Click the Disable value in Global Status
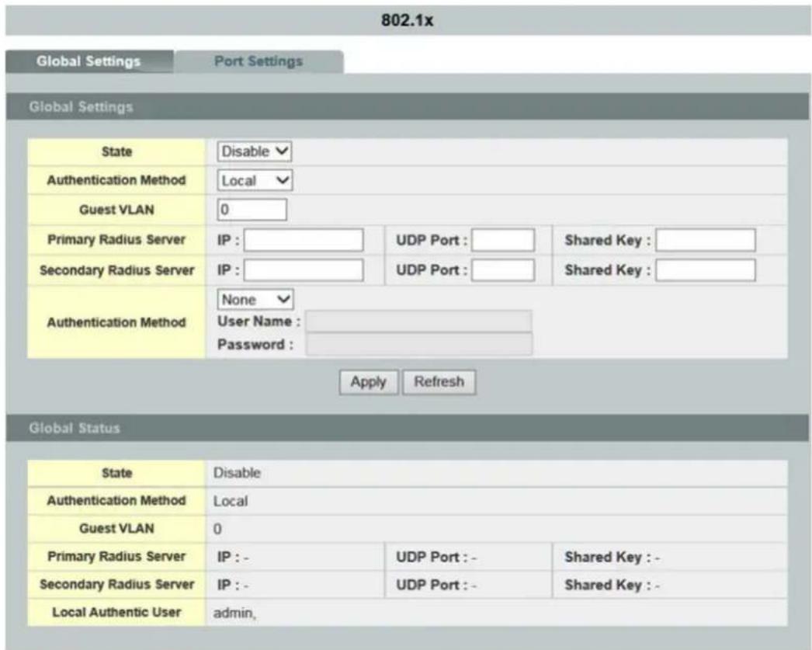812x650 pixels. 238,473
